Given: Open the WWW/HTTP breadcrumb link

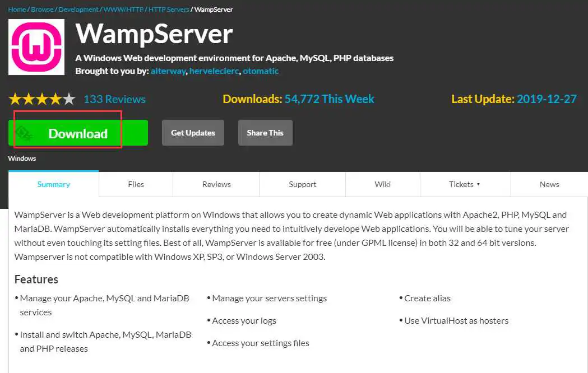Looking at the screenshot, I should 123,10.
